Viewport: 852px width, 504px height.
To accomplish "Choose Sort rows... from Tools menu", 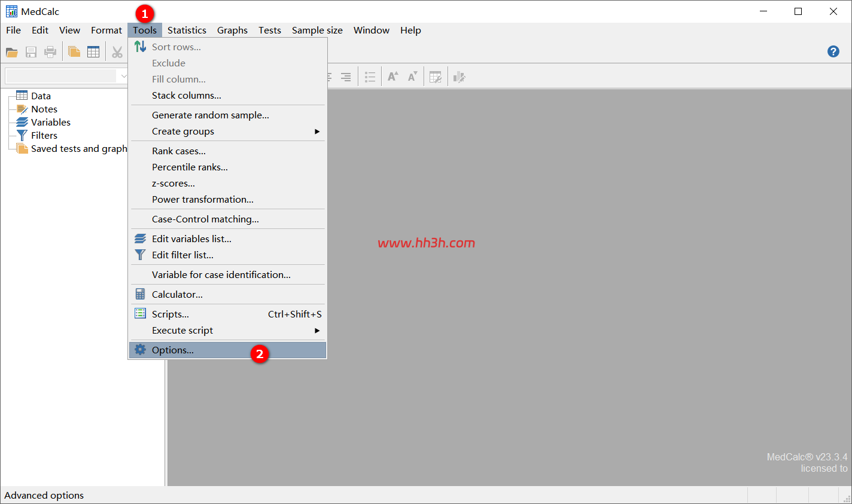I will [x=228, y=47].
